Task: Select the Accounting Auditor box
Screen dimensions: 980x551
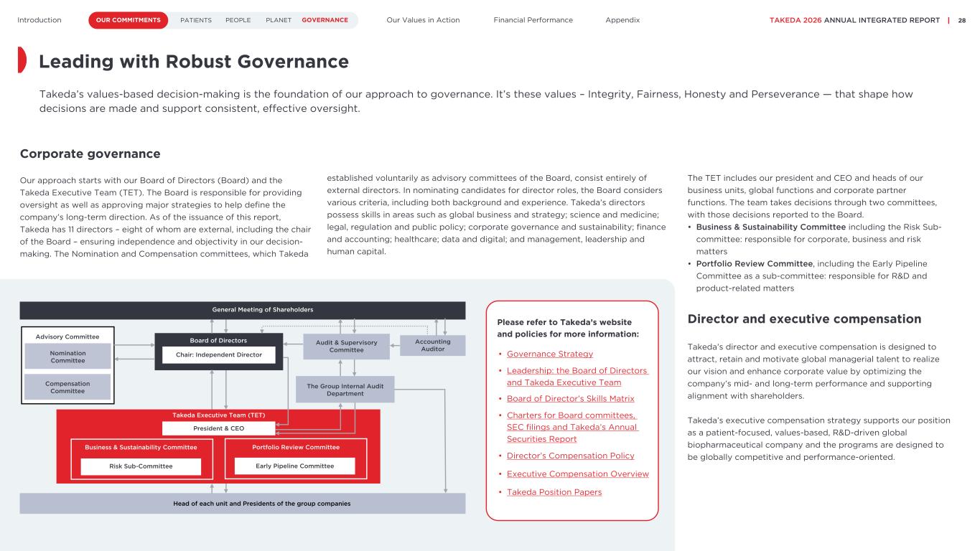Action: point(433,345)
